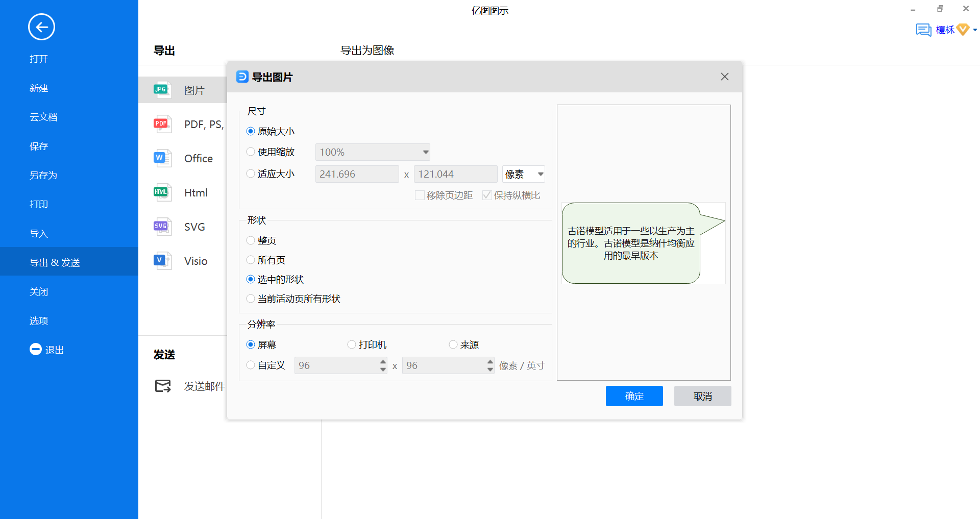The image size is (980, 519).
Task: Click the PDF file format icon
Action: pos(162,124)
